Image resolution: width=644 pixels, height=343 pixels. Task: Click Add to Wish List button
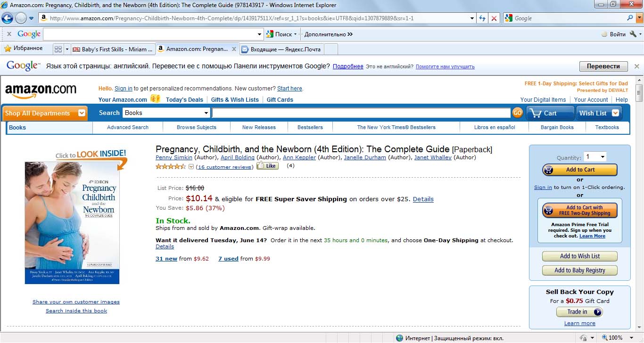[580, 256]
